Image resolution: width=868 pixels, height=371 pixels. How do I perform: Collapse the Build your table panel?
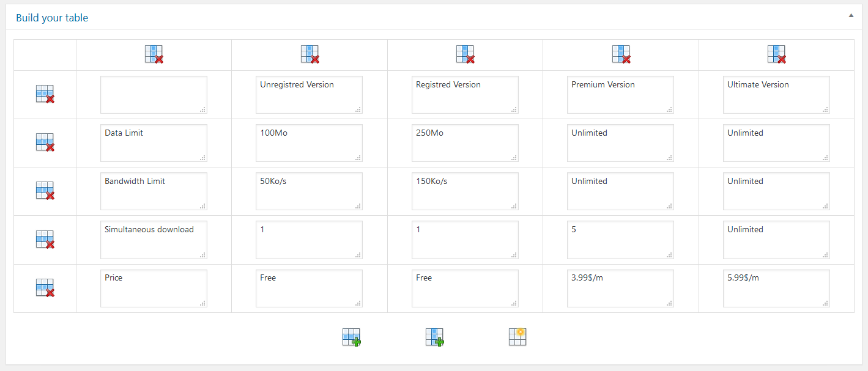pos(851,16)
